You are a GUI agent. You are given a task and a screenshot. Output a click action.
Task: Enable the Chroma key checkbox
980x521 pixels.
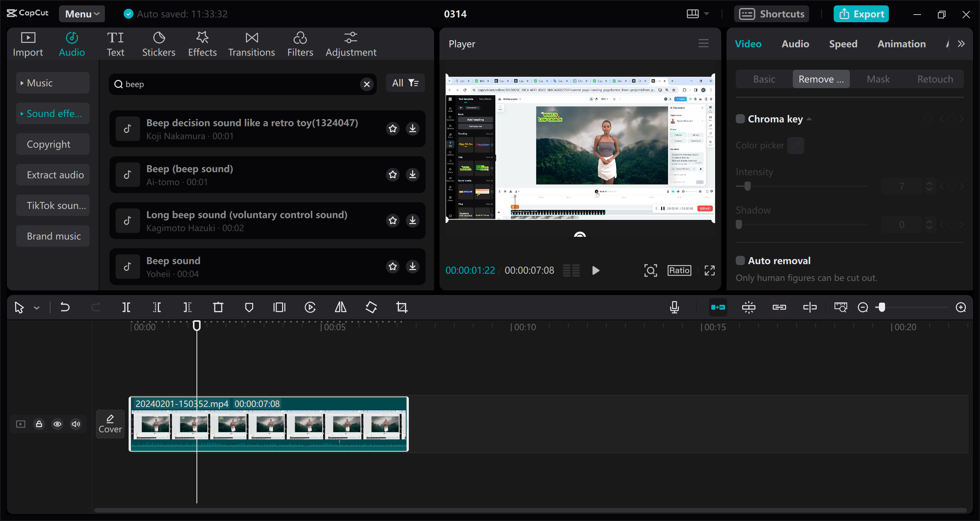pyautogui.click(x=740, y=119)
